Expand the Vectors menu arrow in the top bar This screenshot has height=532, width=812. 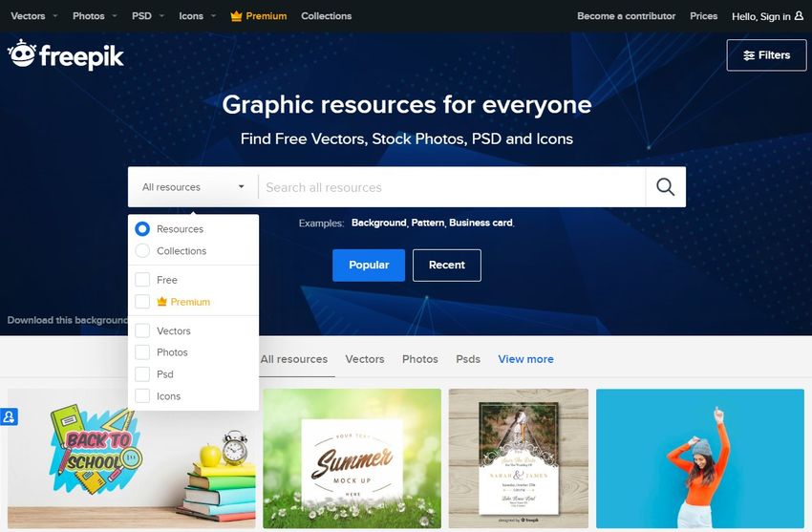(x=55, y=16)
